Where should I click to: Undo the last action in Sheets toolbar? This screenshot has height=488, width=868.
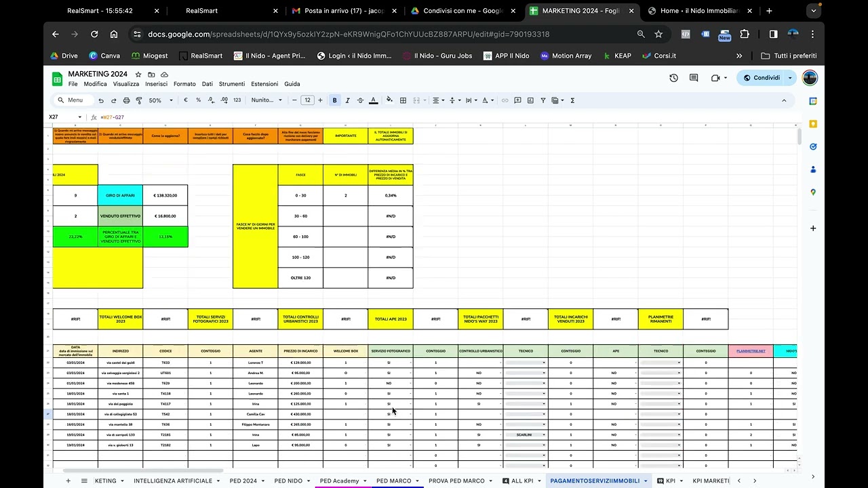[x=101, y=100]
